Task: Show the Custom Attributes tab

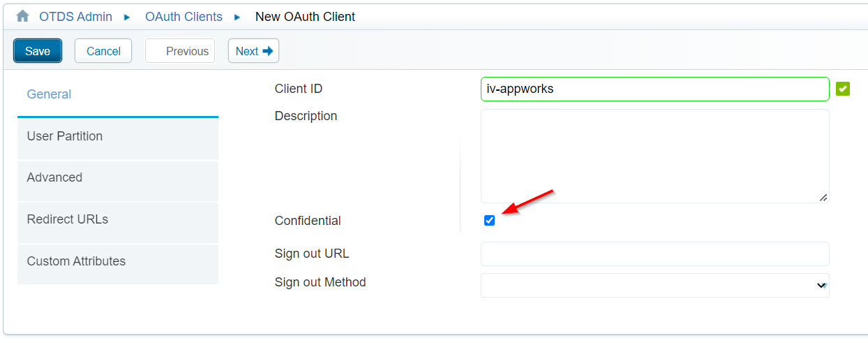Action: coord(117,262)
